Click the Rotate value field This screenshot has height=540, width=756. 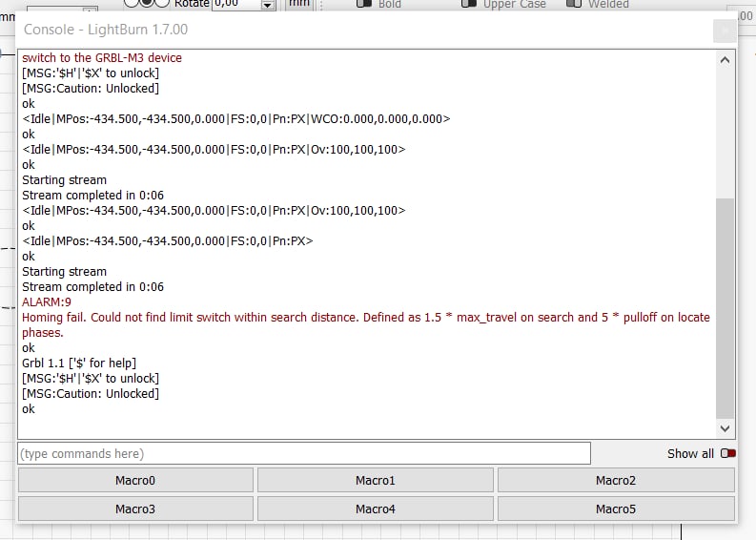click(x=235, y=4)
